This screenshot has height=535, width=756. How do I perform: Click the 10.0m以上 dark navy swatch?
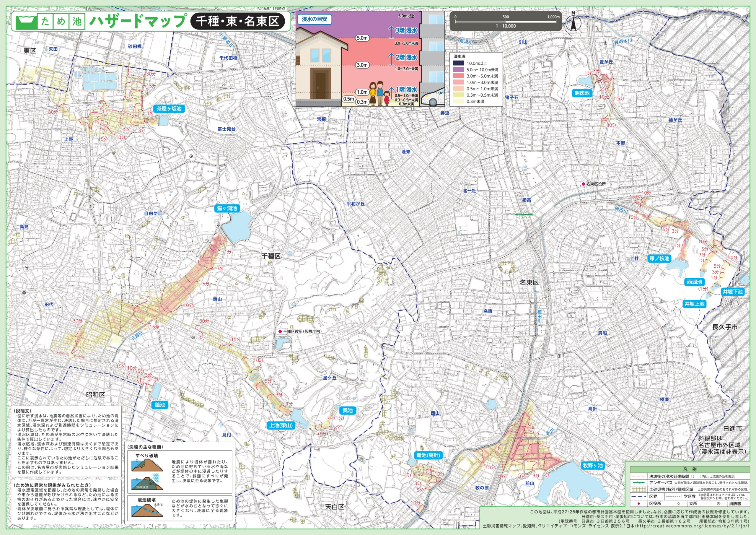pos(459,63)
